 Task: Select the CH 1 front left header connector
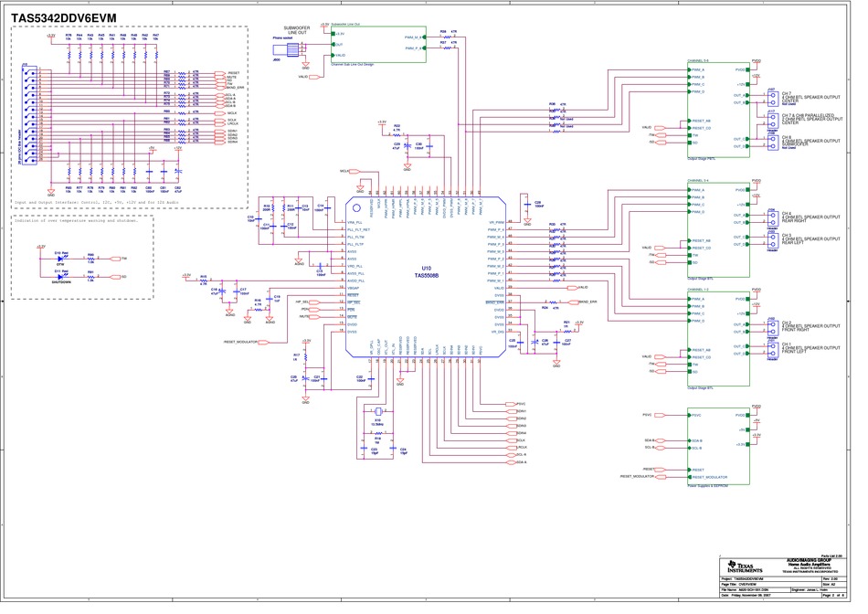point(772,350)
